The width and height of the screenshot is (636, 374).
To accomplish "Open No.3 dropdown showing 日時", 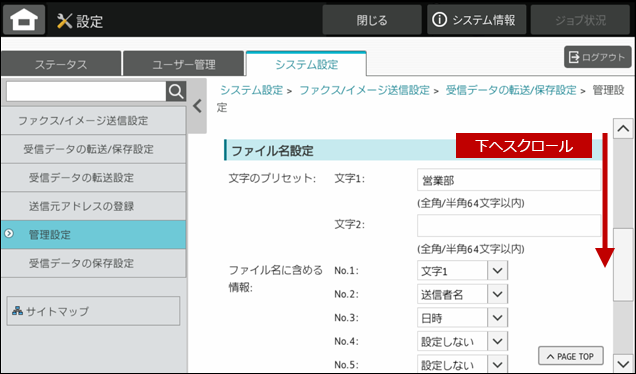I will [x=462, y=318].
